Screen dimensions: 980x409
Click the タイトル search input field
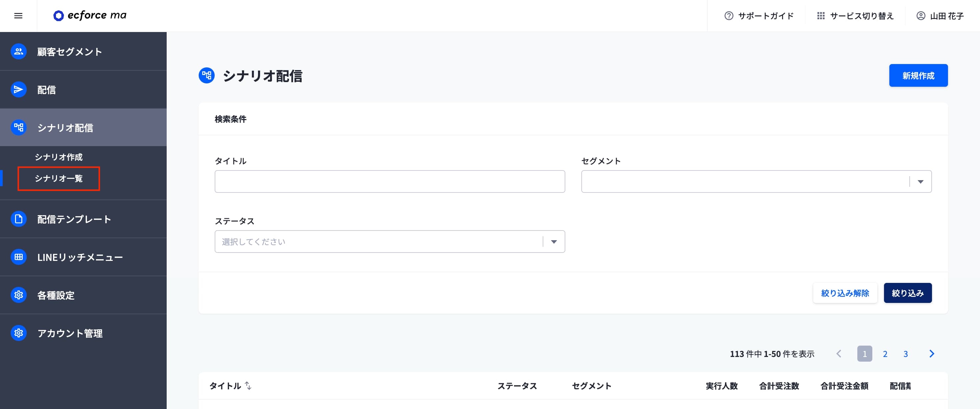389,182
